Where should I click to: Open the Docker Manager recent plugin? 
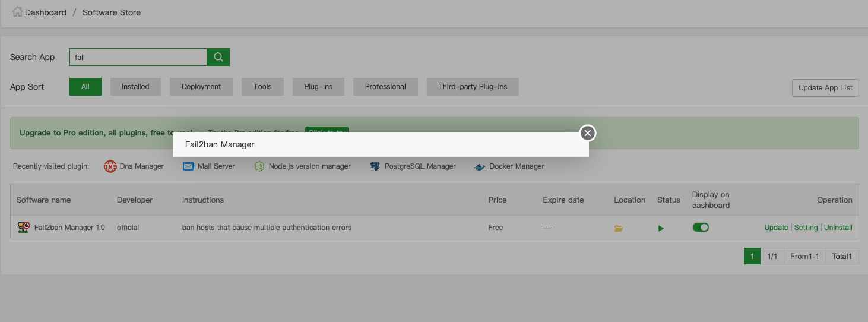tap(517, 166)
